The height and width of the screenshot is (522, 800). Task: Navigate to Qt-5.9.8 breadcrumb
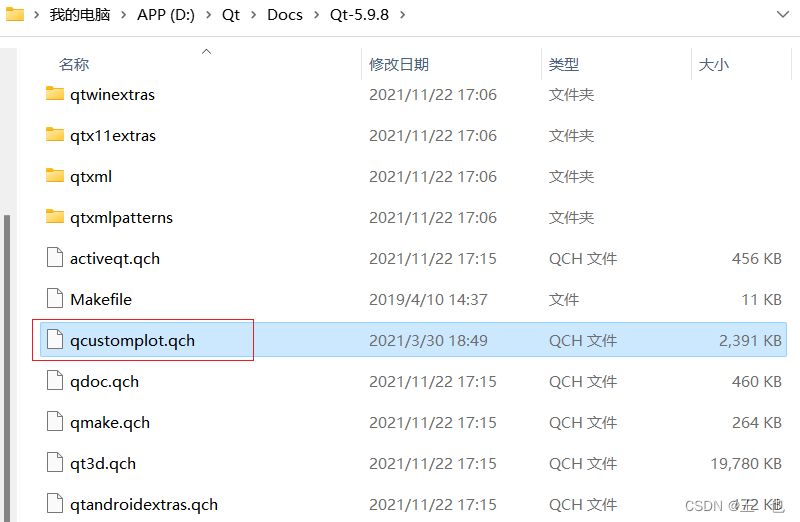(x=359, y=15)
